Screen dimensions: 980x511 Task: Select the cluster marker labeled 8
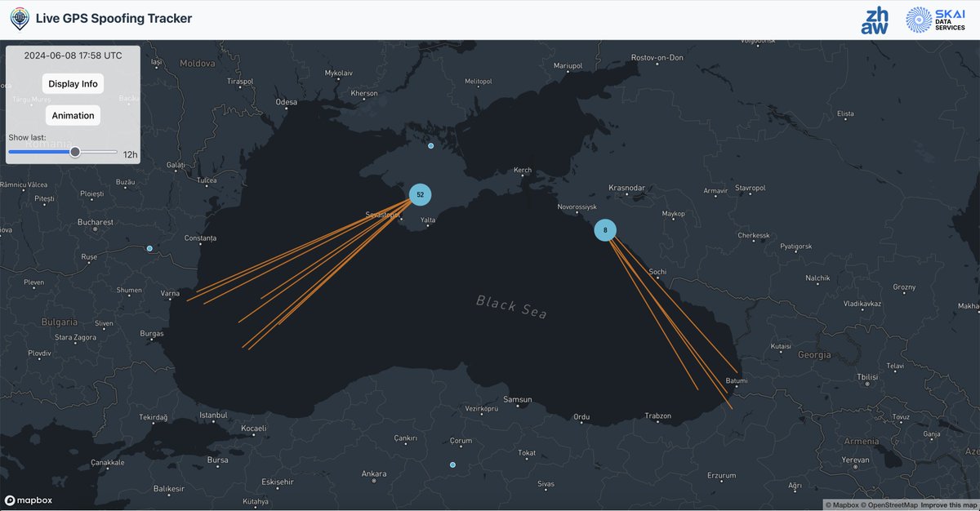click(x=605, y=230)
